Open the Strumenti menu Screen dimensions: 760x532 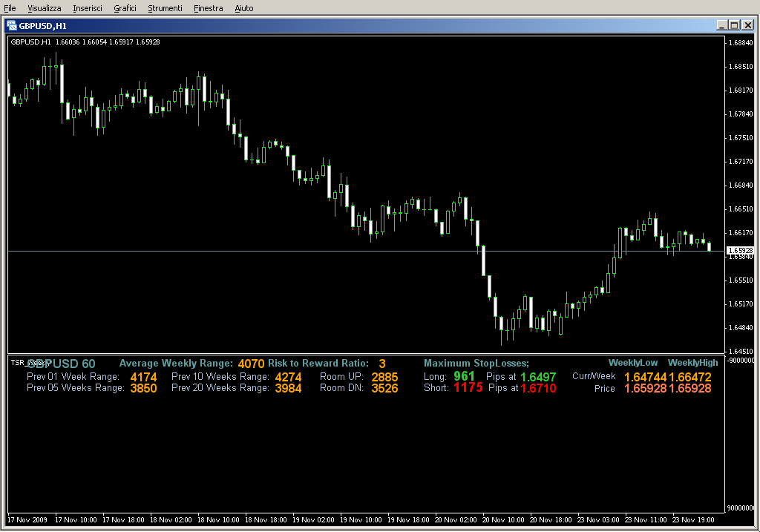[x=165, y=8]
